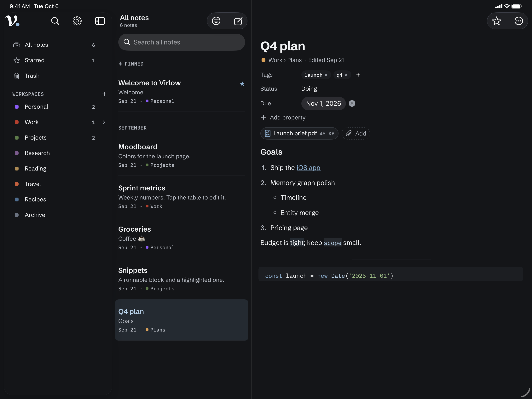Star the Q4 plan note
The width and height of the screenshot is (532, 399).
pyautogui.click(x=496, y=21)
